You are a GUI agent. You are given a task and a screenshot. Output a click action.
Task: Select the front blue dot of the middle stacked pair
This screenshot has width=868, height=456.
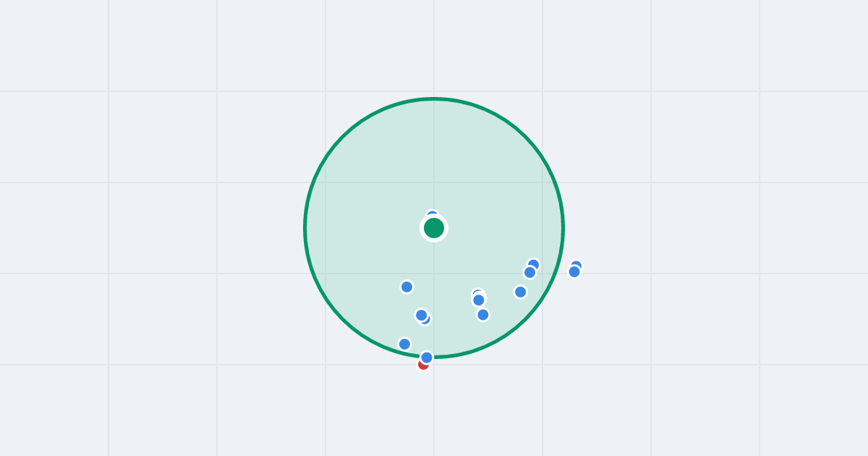[479, 300]
